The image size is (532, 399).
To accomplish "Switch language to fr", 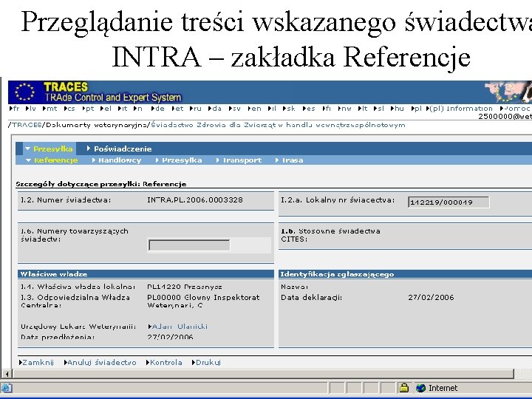I will (14, 109).
